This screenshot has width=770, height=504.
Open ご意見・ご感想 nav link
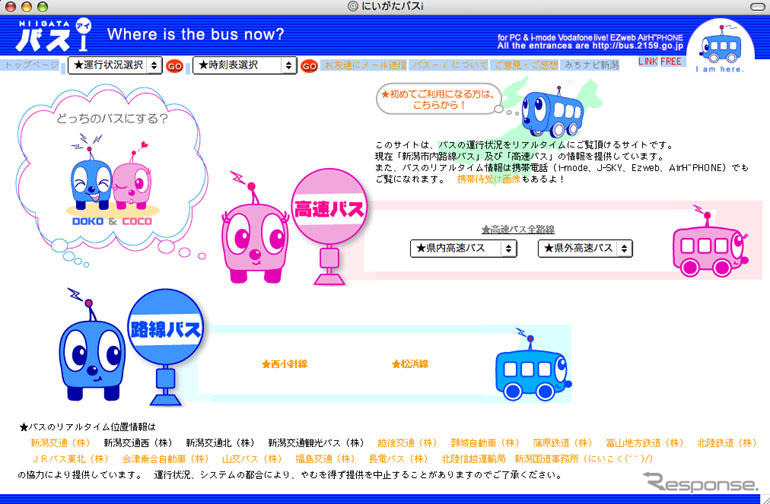click(525, 65)
